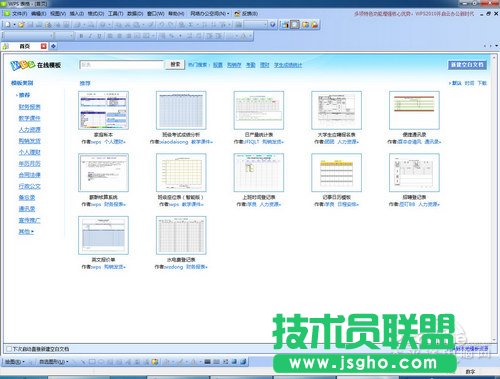500x379 pixels.
Task: Click the Align Left icon
Action: click(110, 36)
